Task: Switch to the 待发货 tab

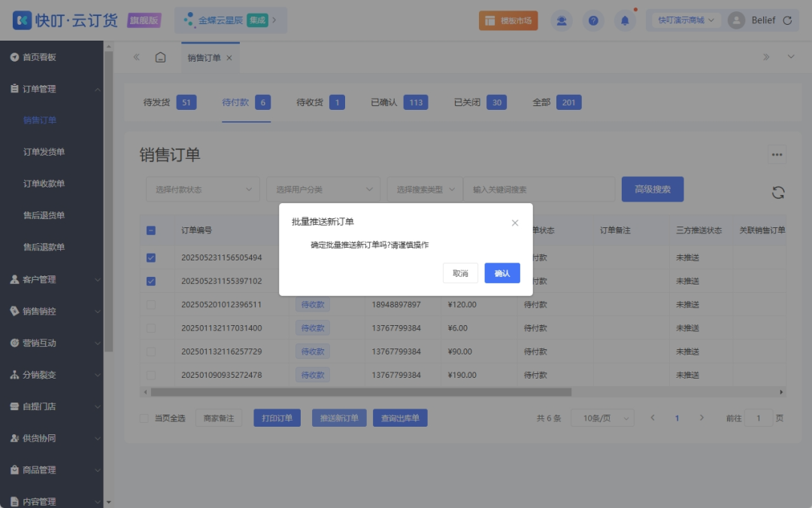Action: coord(156,102)
